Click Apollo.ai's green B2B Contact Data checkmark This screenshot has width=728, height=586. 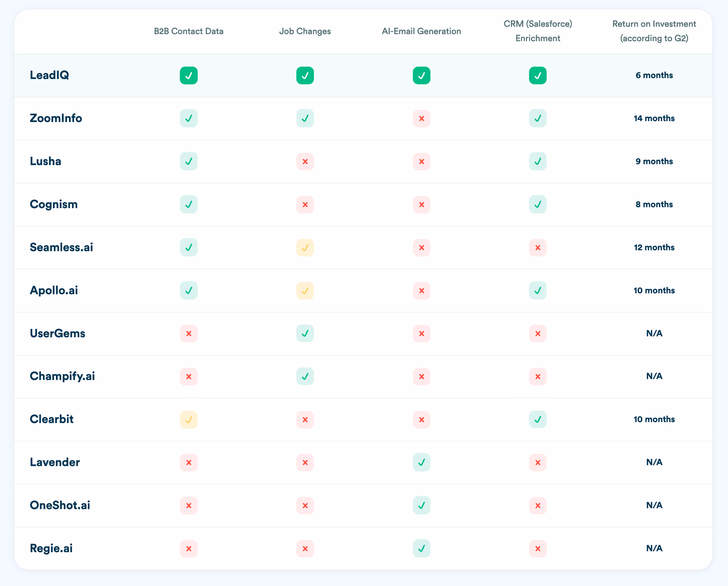click(188, 291)
